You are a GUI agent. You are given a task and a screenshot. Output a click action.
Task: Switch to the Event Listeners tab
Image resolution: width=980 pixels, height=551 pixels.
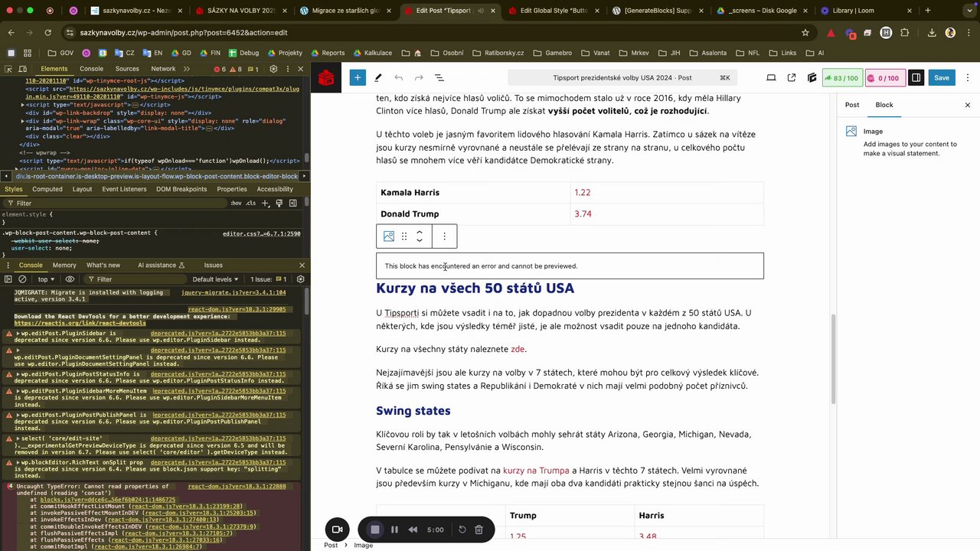[124, 189]
